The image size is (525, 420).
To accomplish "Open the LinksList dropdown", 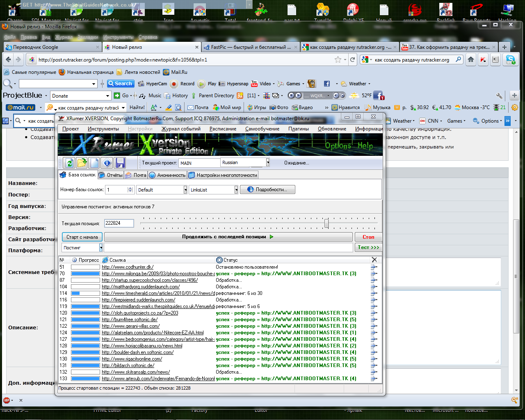I will point(236,189).
